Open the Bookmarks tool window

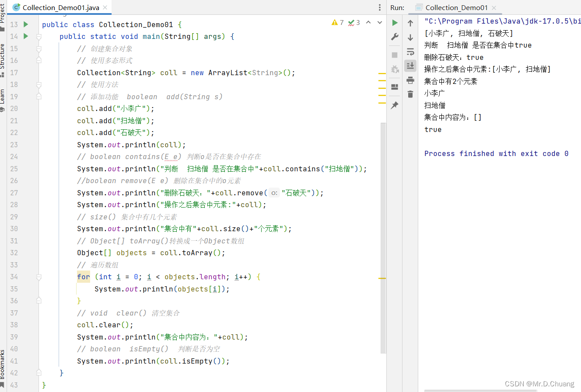(x=3, y=368)
